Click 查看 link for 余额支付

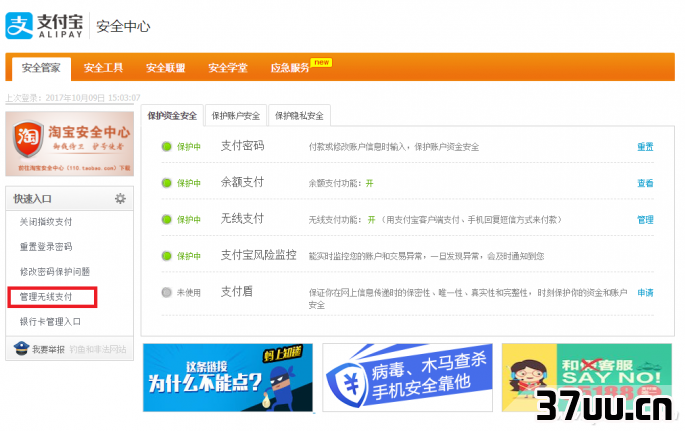click(x=645, y=183)
